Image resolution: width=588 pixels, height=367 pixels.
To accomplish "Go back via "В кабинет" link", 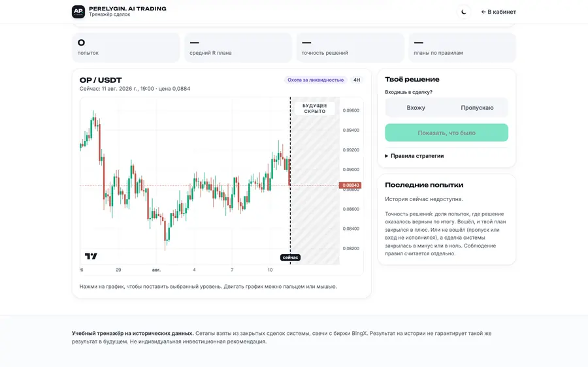I will tap(498, 12).
